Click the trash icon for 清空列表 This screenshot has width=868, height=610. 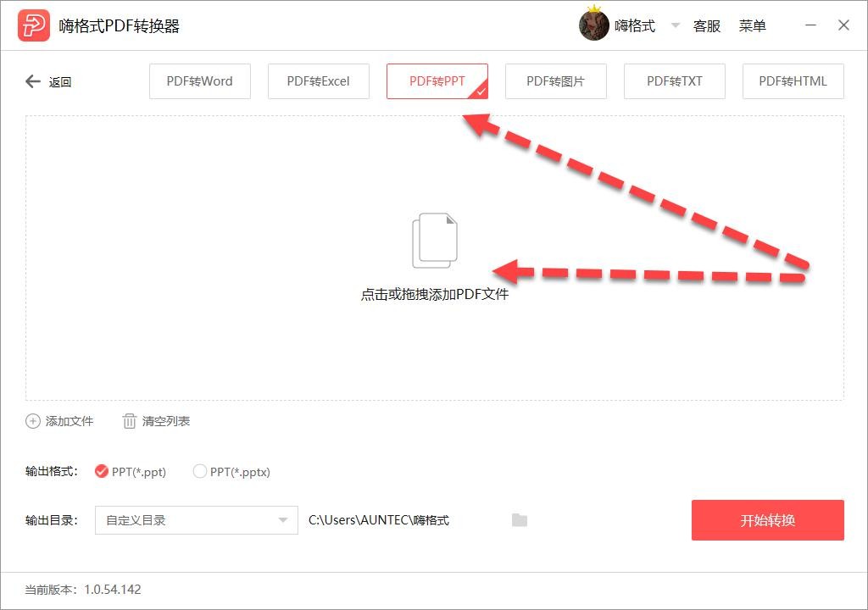[129, 421]
